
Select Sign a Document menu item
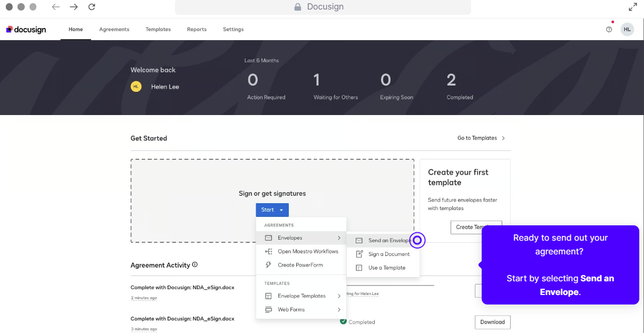[383, 254]
